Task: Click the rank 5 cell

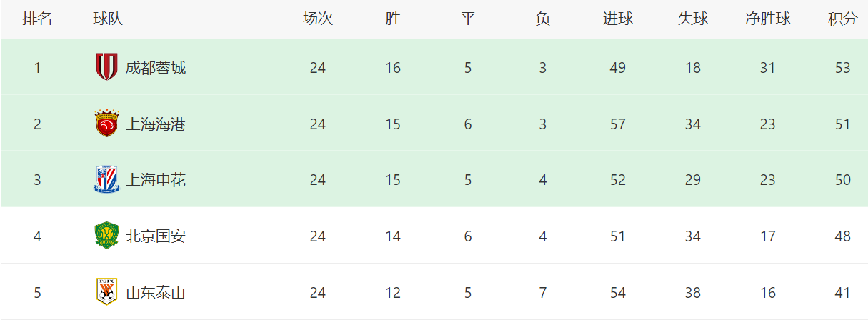Action: click(x=37, y=293)
